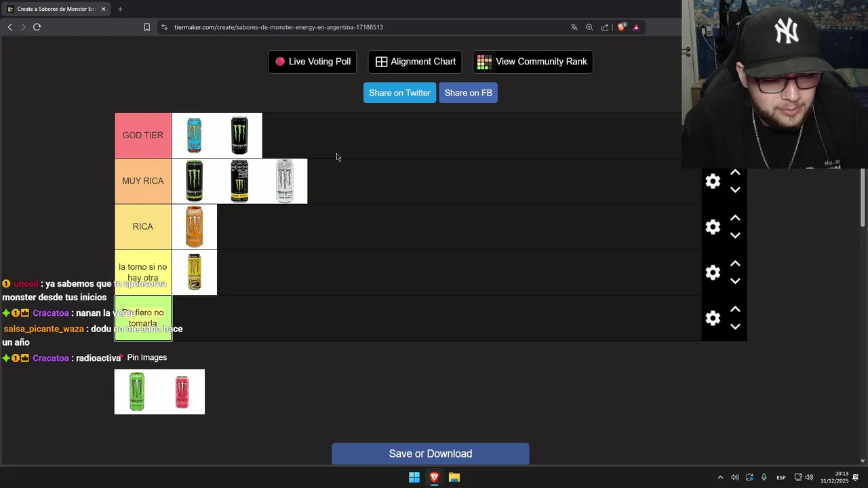The height and width of the screenshot is (488, 868).
Task: Click the network tray icon
Action: 798,477
